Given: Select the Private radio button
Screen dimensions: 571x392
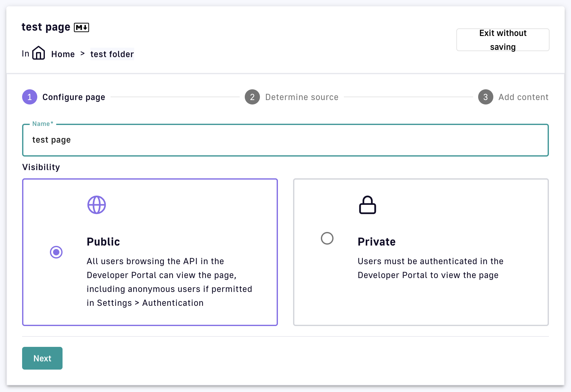Looking at the screenshot, I should 327,238.
